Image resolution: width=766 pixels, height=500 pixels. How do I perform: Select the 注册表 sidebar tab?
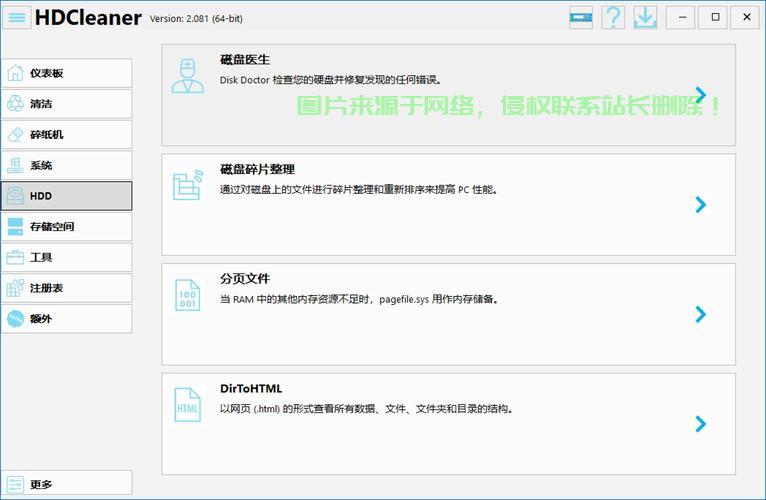pyautogui.click(x=66, y=288)
